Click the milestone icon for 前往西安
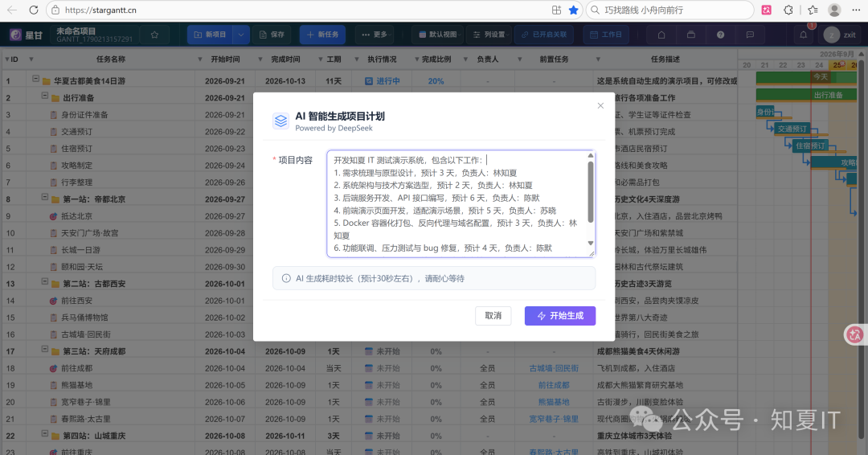This screenshot has height=455, width=868. pos(54,301)
